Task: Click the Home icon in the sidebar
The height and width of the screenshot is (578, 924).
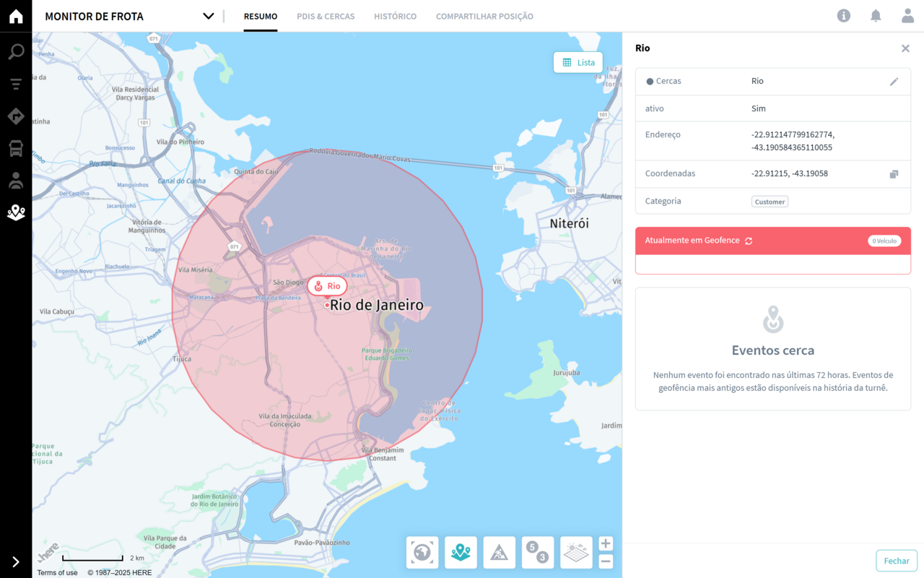Action: click(x=16, y=17)
